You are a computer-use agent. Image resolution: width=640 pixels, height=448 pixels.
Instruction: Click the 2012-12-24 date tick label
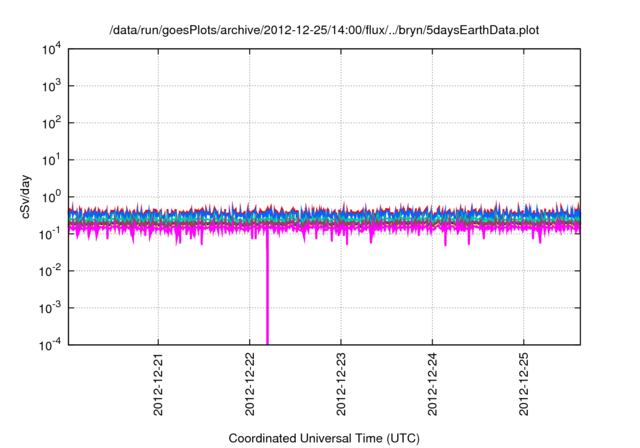click(432, 384)
